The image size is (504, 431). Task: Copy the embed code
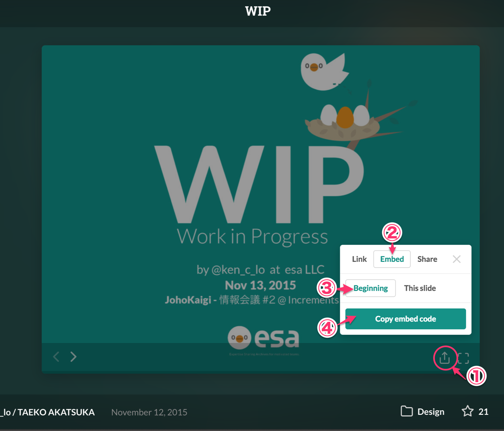[406, 319]
